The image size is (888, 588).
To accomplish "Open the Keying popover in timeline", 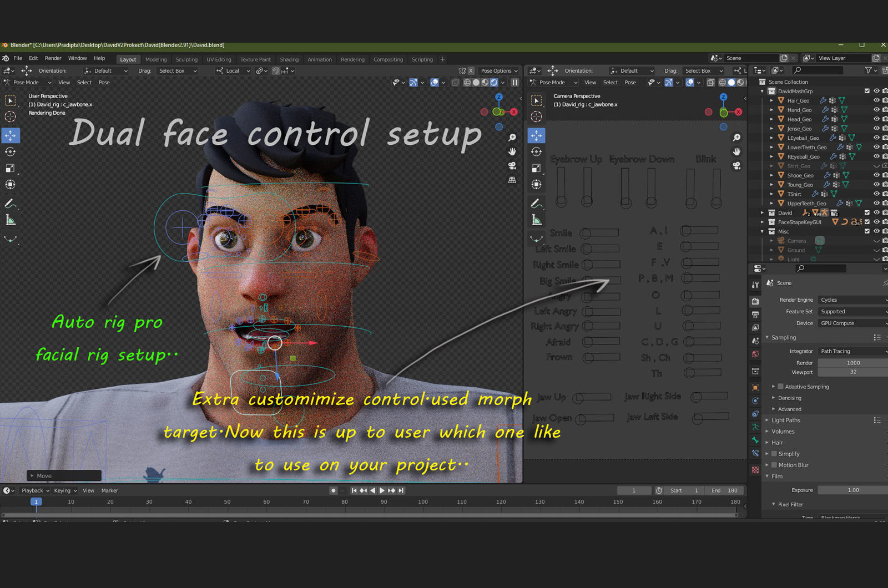I will (65, 490).
